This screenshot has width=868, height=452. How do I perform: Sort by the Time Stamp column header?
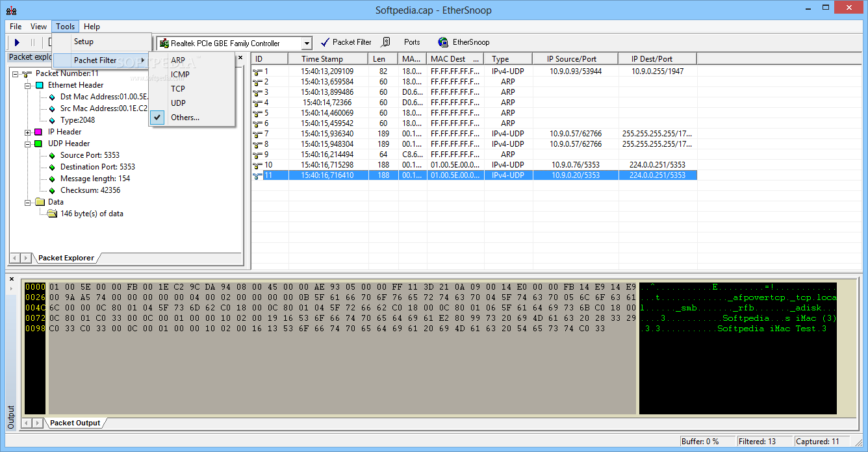pyautogui.click(x=329, y=59)
